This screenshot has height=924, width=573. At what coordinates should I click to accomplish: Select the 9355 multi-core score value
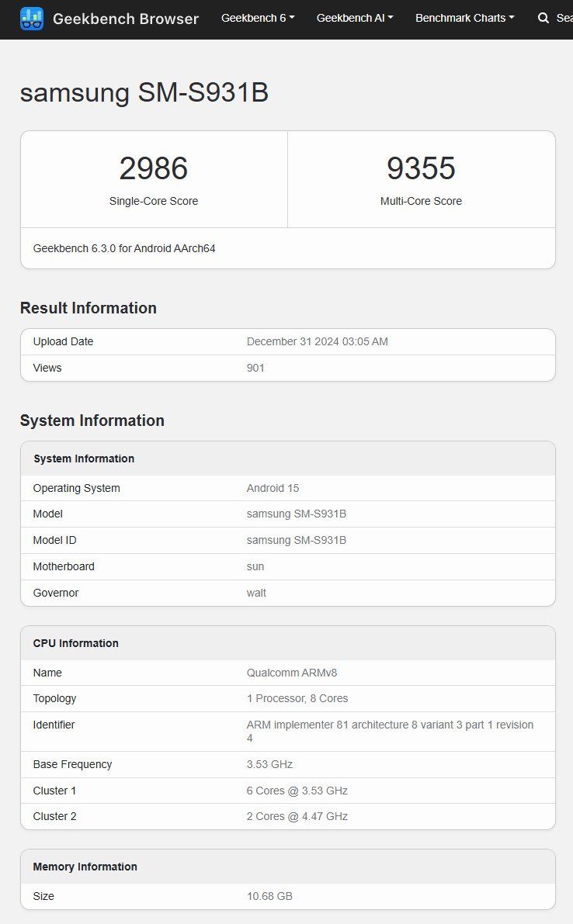tap(422, 168)
